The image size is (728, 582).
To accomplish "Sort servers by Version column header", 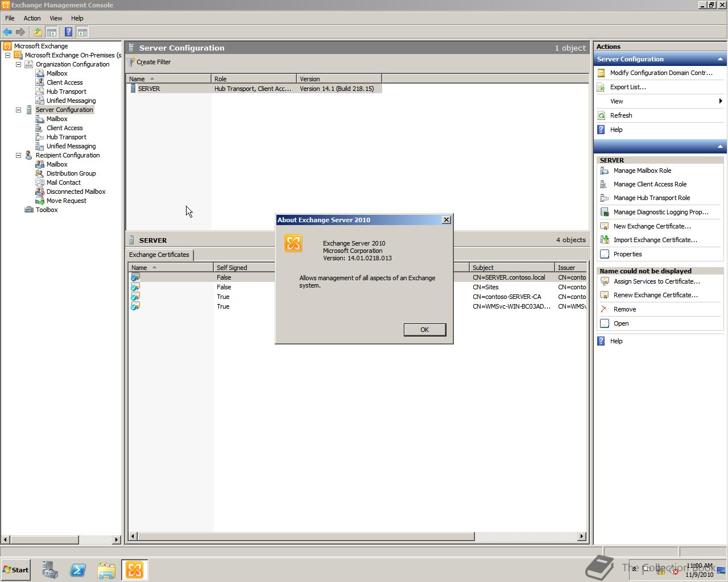I will pyautogui.click(x=339, y=79).
